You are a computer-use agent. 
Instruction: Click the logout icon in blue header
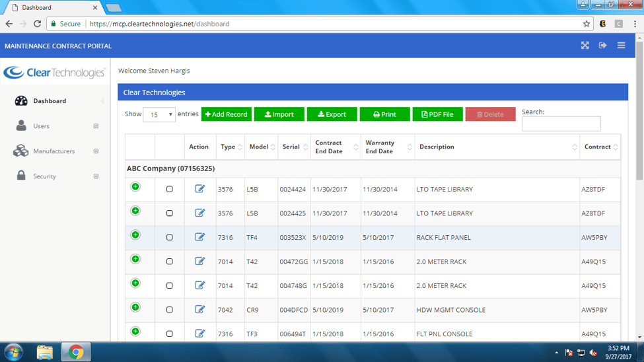tap(602, 46)
